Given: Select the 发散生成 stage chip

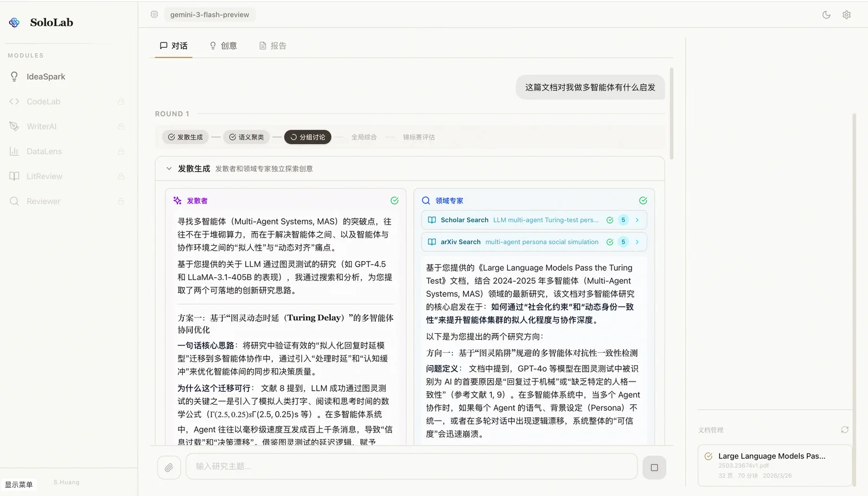Looking at the screenshot, I should [x=186, y=137].
